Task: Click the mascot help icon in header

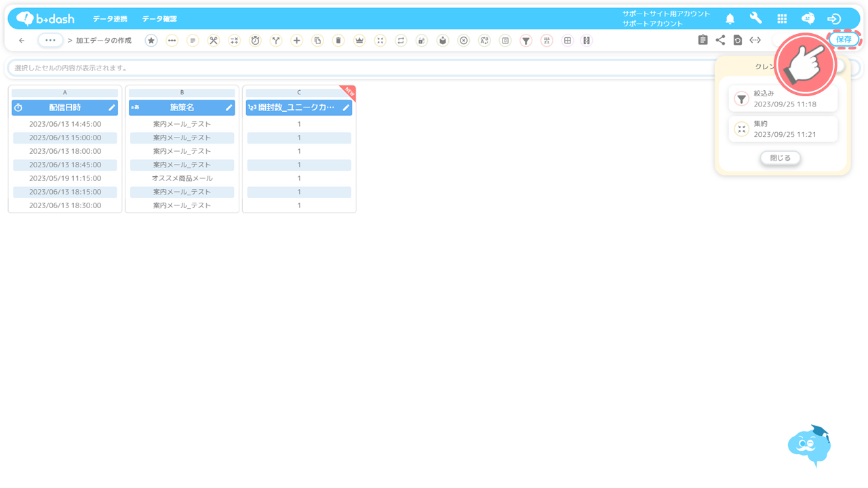Action: tap(808, 19)
